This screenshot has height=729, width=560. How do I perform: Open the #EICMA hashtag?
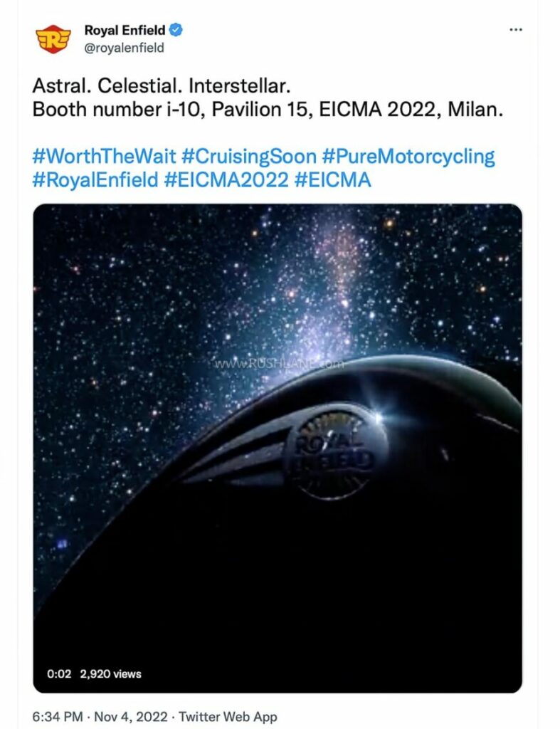[x=333, y=179]
